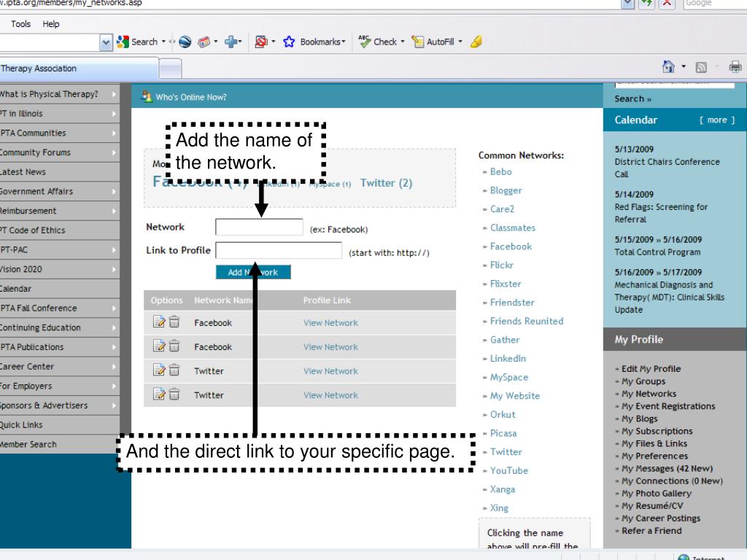
Task: Delete the second Facebook network row
Action: [x=174, y=346]
